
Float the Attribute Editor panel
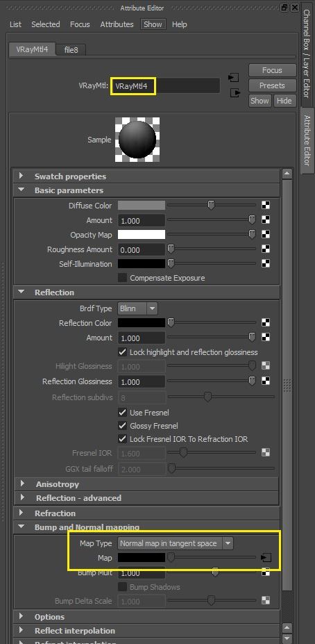(284, 8)
